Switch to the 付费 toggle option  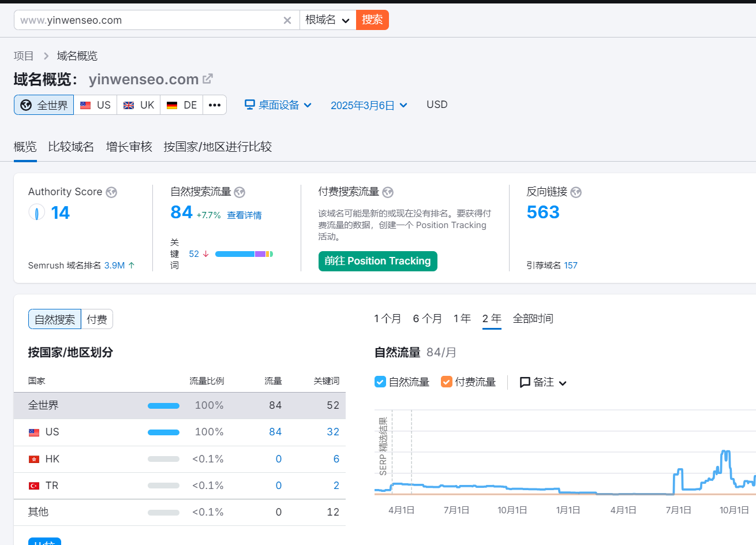[97, 319]
